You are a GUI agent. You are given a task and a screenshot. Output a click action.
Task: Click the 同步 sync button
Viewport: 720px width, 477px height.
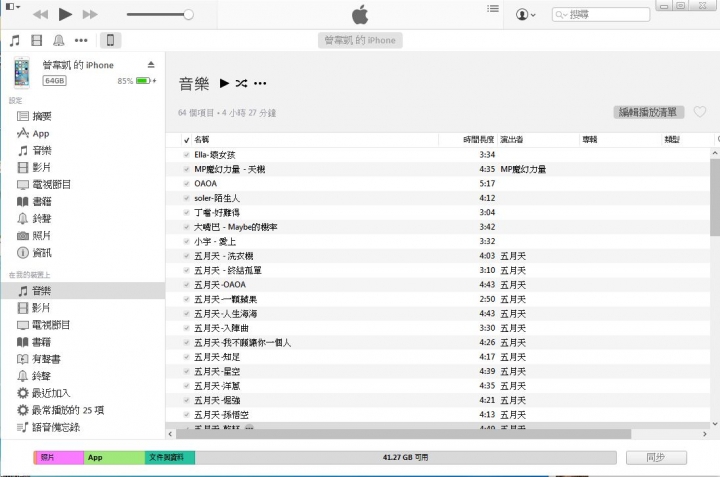pos(656,457)
